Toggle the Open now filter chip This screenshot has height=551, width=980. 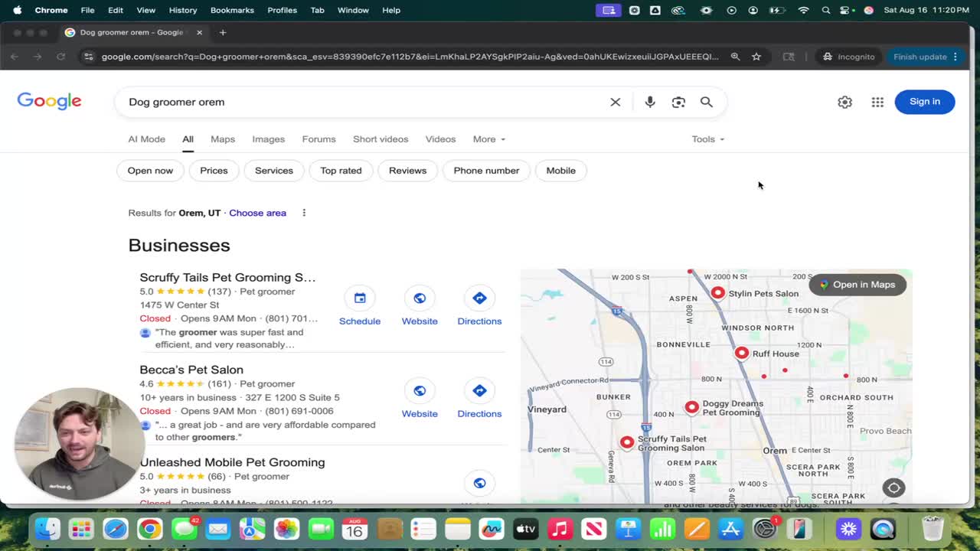pos(150,171)
